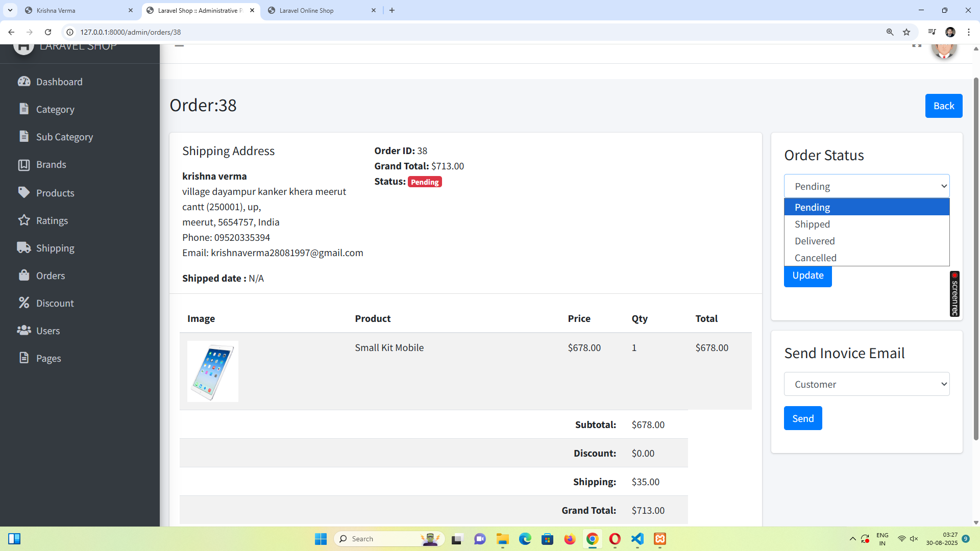Click the red Pending status badge

pyautogui.click(x=425, y=182)
